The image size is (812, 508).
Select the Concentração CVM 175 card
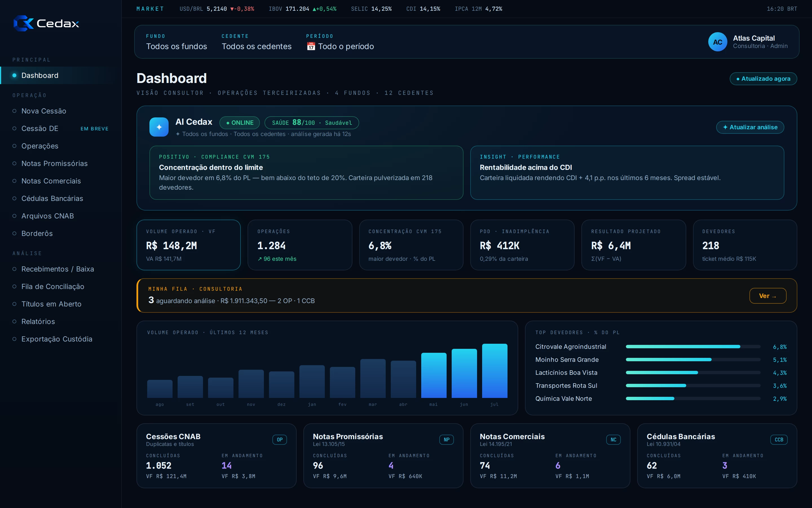(x=411, y=245)
